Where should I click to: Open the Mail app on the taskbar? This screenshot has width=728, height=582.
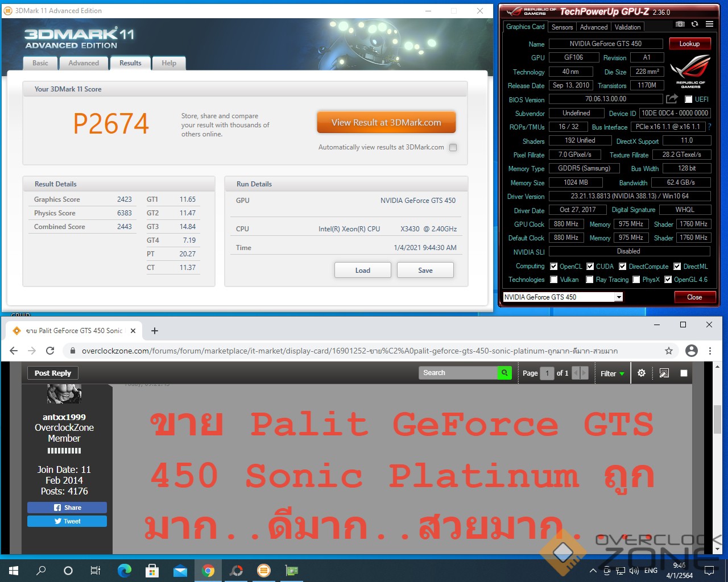[x=180, y=570]
